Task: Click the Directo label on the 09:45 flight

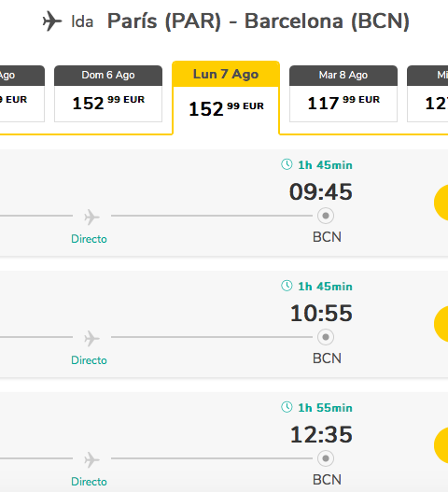Action: point(89,239)
